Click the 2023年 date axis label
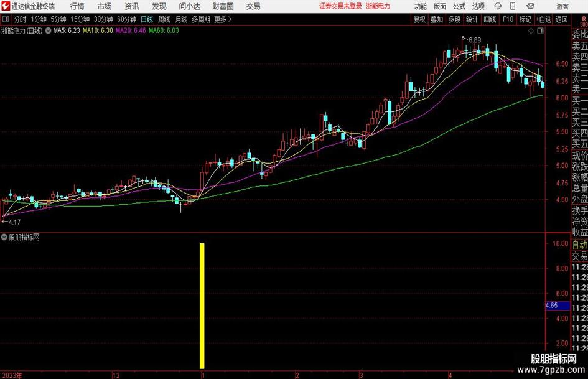Screen dimensions: 588x379 [12, 375]
